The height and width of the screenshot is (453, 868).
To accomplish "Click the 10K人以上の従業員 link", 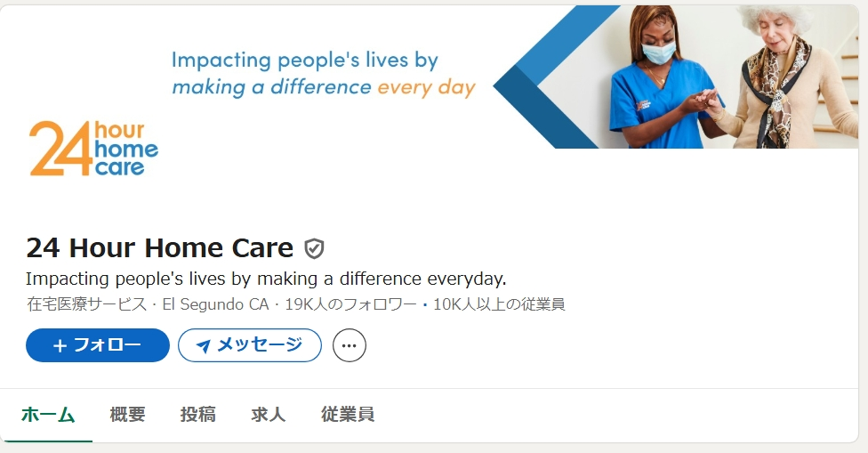I will pyautogui.click(x=499, y=304).
